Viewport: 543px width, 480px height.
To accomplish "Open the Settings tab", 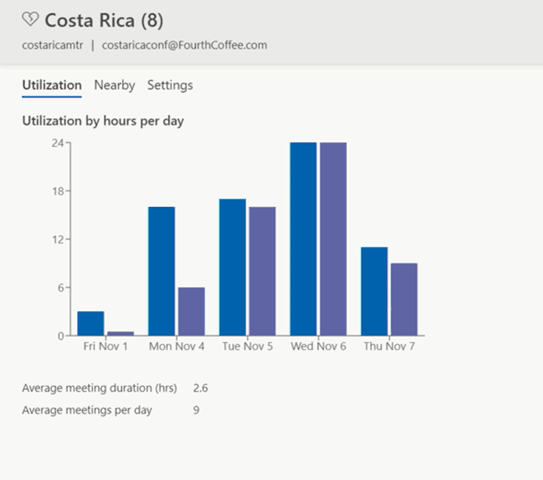I will pyautogui.click(x=170, y=85).
